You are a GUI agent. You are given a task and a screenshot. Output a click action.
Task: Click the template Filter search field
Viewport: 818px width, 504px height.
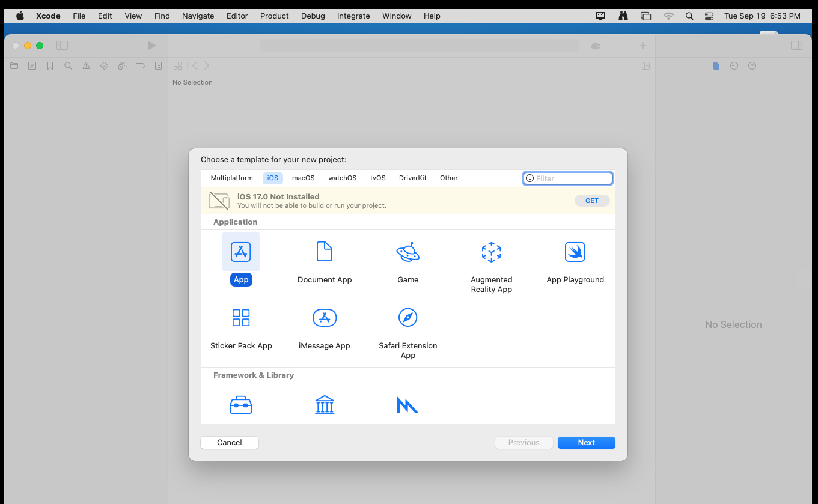pos(572,178)
